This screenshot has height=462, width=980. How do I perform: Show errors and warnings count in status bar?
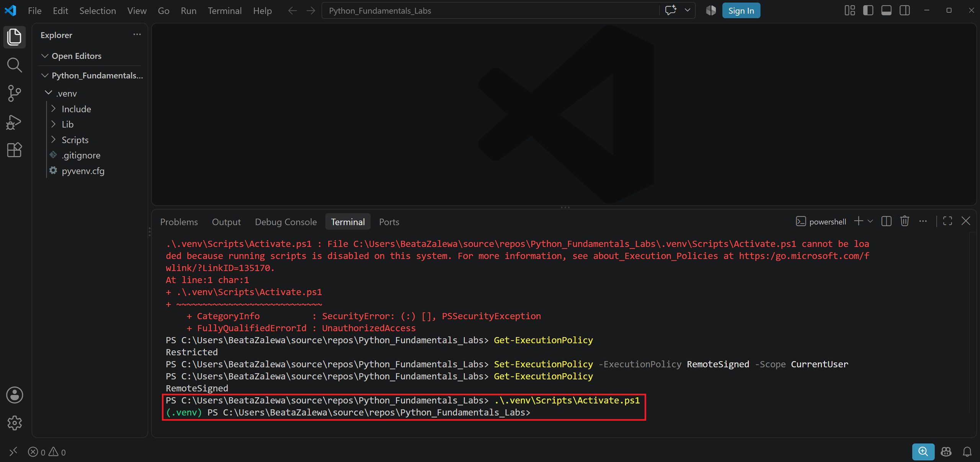coord(47,452)
